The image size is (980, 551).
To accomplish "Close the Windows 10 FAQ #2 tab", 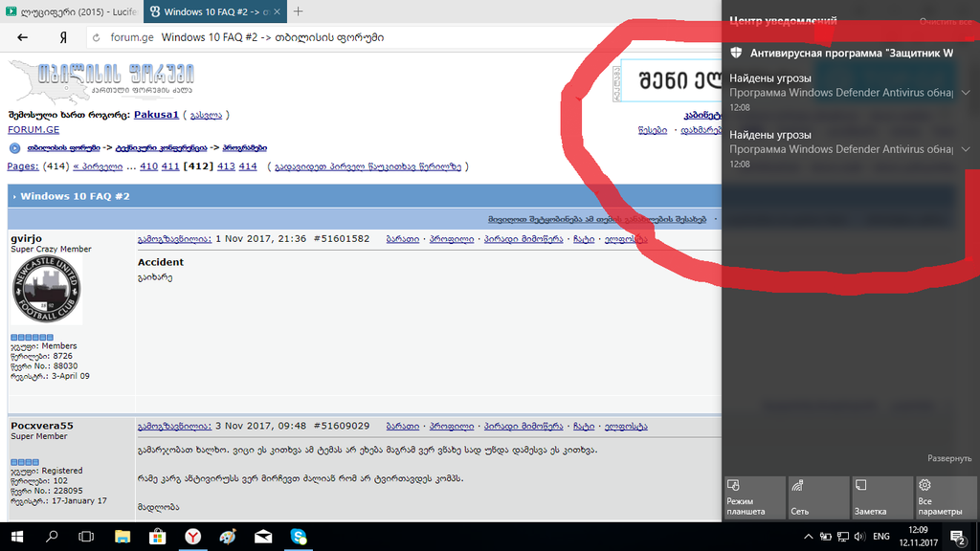I will click(x=277, y=11).
